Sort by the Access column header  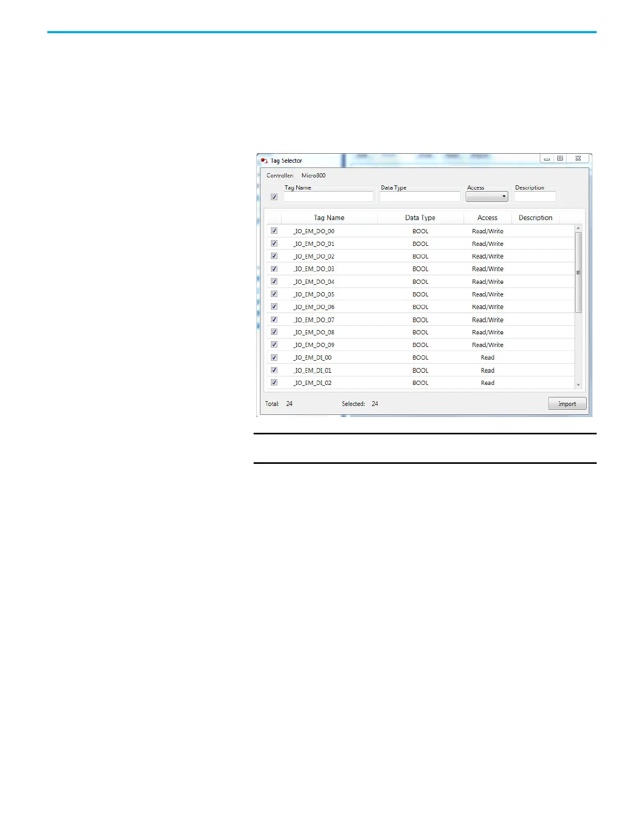[488, 217]
